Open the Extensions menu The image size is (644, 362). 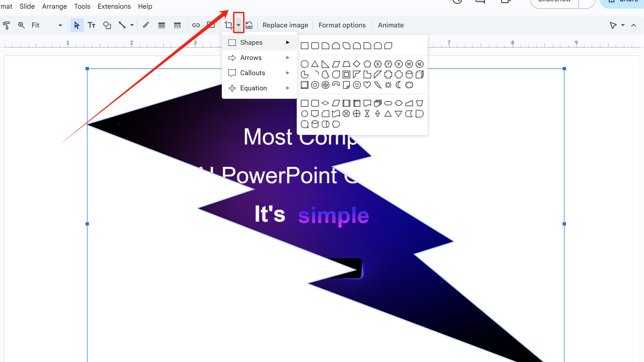[114, 6]
